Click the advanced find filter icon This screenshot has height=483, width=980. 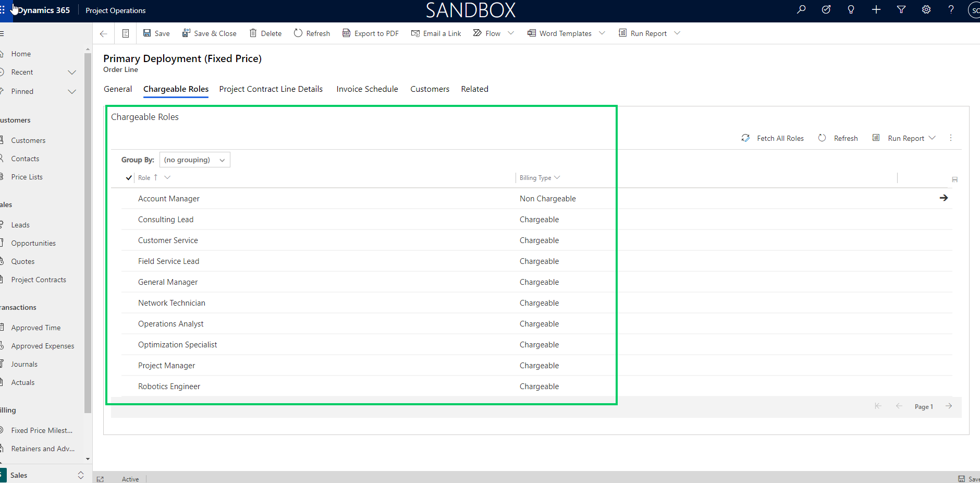(901, 9)
